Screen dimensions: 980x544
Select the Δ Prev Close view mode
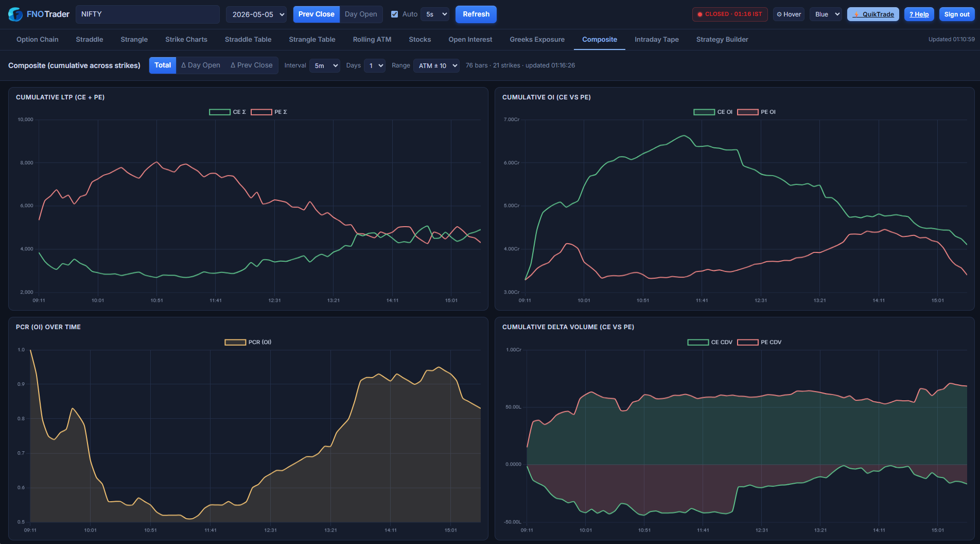(252, 65)
